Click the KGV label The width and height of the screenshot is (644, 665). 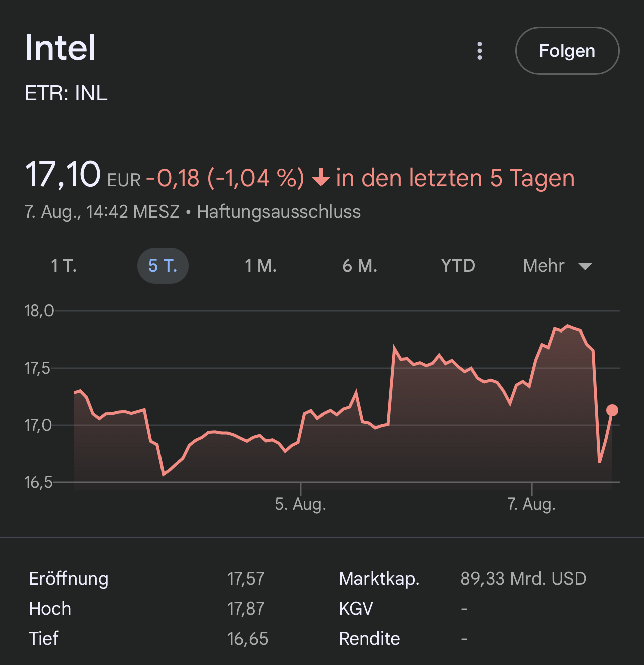coord(356,608)
